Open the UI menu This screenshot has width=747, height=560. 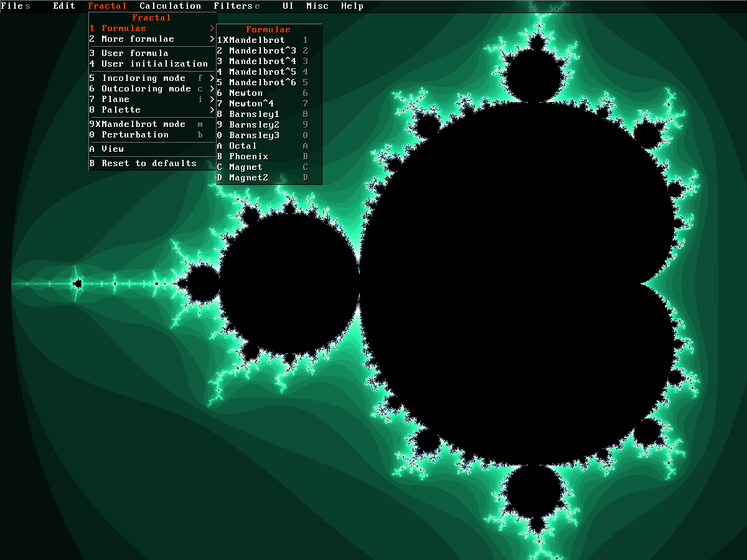(288, 6)
